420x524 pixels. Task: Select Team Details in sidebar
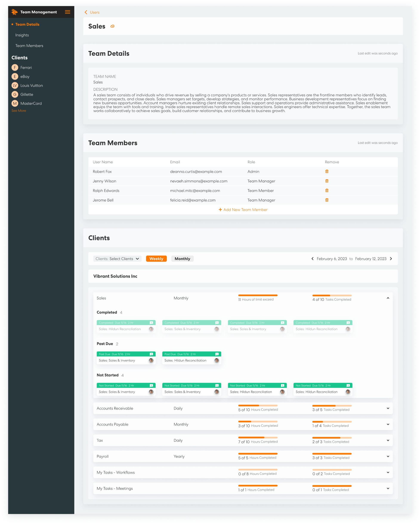tap(27, 24)
